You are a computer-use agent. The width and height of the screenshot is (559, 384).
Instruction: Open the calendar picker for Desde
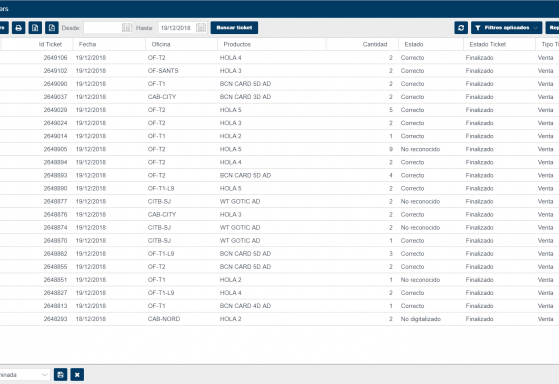(127, 28)
